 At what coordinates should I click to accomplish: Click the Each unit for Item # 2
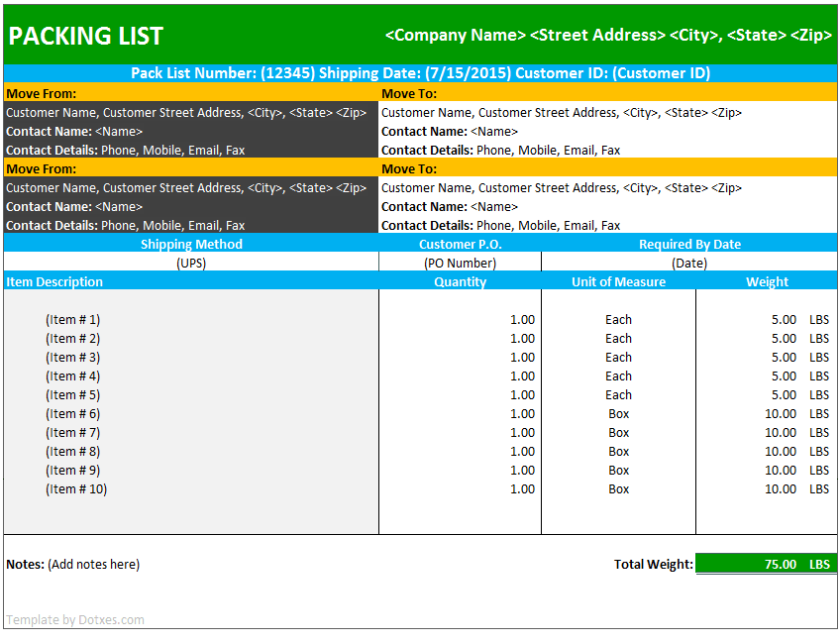tap(619, 339)
